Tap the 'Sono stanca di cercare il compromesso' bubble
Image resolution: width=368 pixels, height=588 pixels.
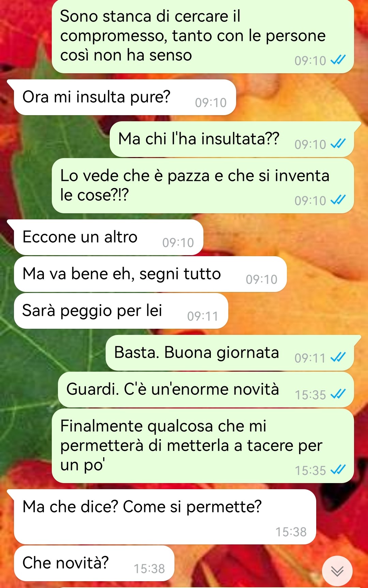pos(203,36)
